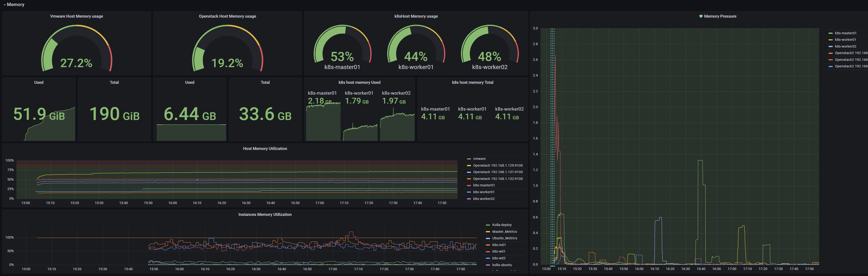
Task: Click k8sHost Memory usage panel title
Action: 416,16
